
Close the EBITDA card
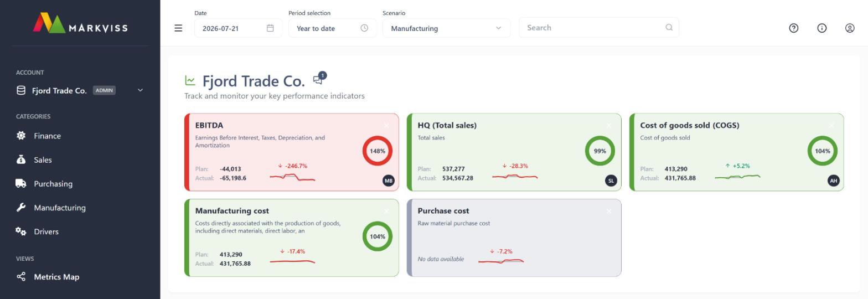(x=386, y=126)
